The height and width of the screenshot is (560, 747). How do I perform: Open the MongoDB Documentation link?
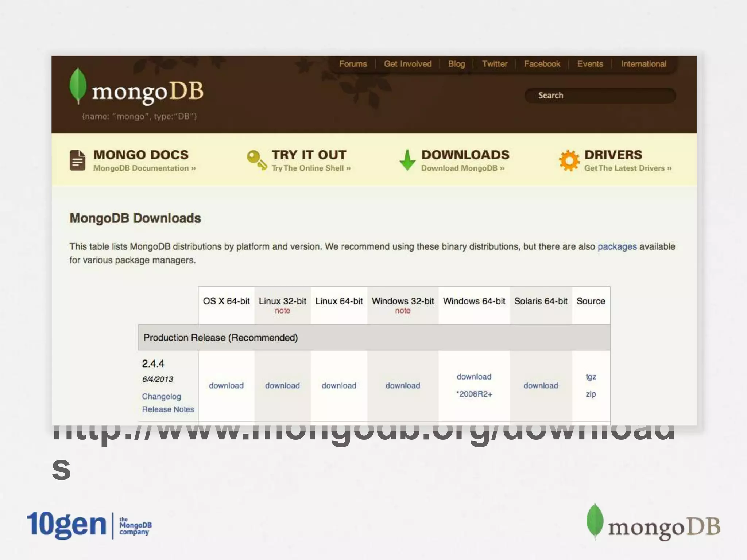pyautogui.click(x=144, y=168)
